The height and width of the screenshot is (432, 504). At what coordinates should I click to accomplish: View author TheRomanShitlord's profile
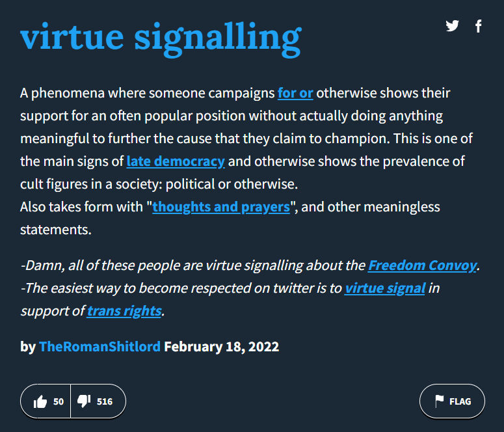(x=99, y=346)
